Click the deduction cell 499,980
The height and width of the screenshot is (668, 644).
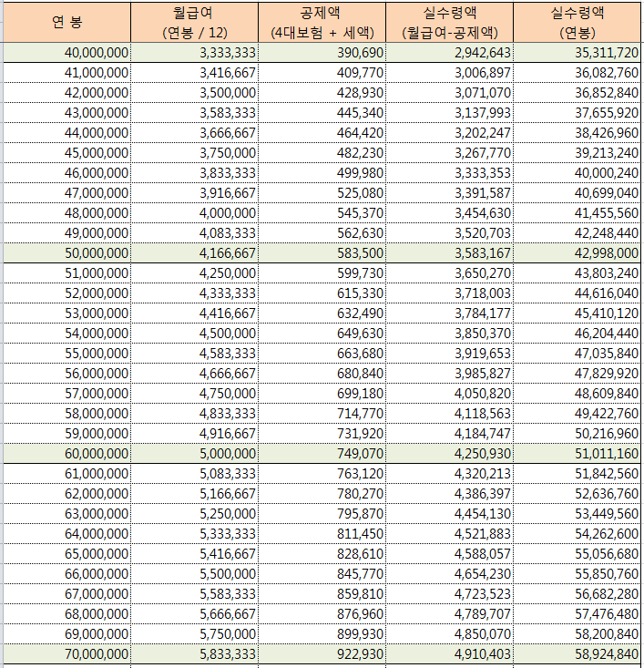[322, 173]
